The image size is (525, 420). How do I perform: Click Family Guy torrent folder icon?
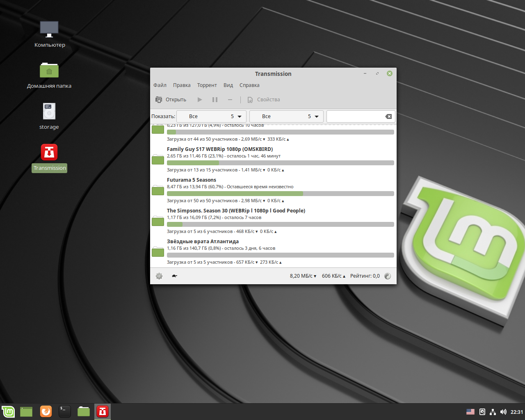click(x=158, y=160)
